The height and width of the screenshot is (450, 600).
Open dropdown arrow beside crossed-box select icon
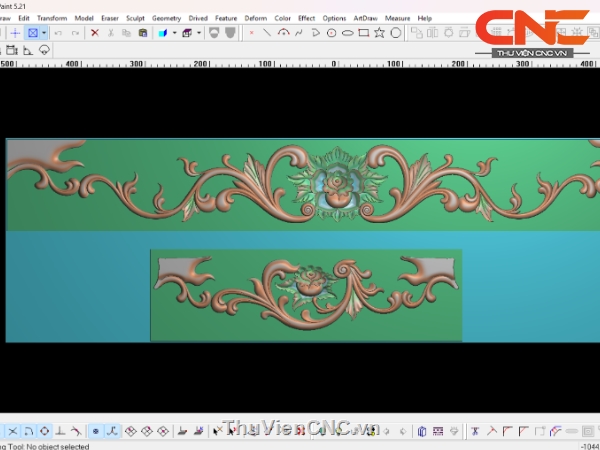pyautogui.click(x=44, y=33)
